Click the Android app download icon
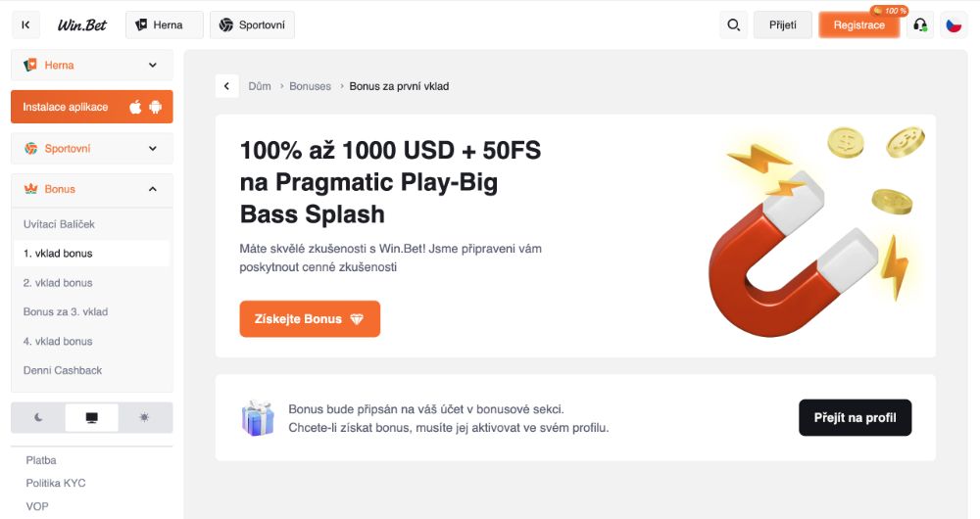This screenshot has width=980, height=519. coord(156,107)
